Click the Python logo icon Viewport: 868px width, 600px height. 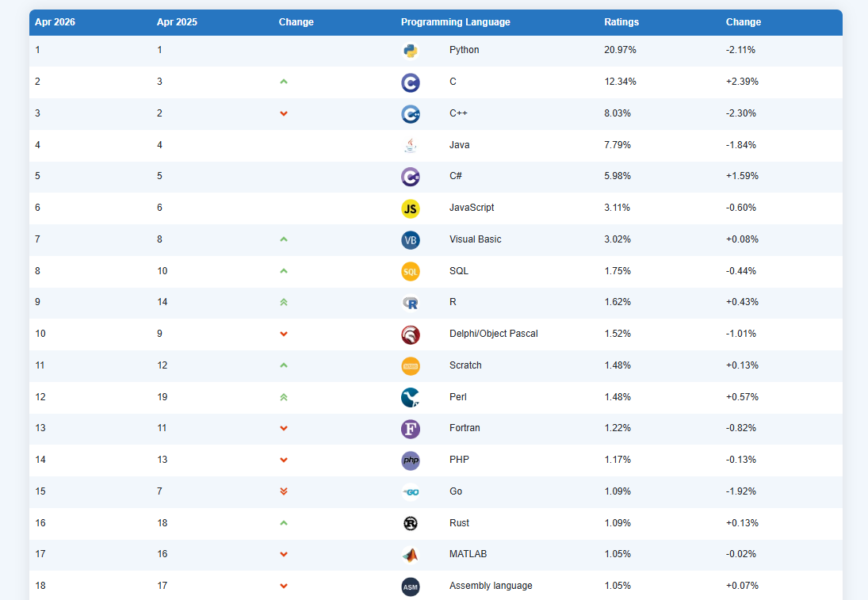410,50
